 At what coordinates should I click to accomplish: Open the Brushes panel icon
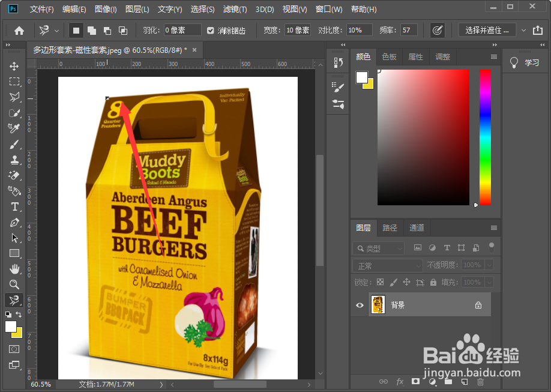pyautogui.click(x=338, y=104)
